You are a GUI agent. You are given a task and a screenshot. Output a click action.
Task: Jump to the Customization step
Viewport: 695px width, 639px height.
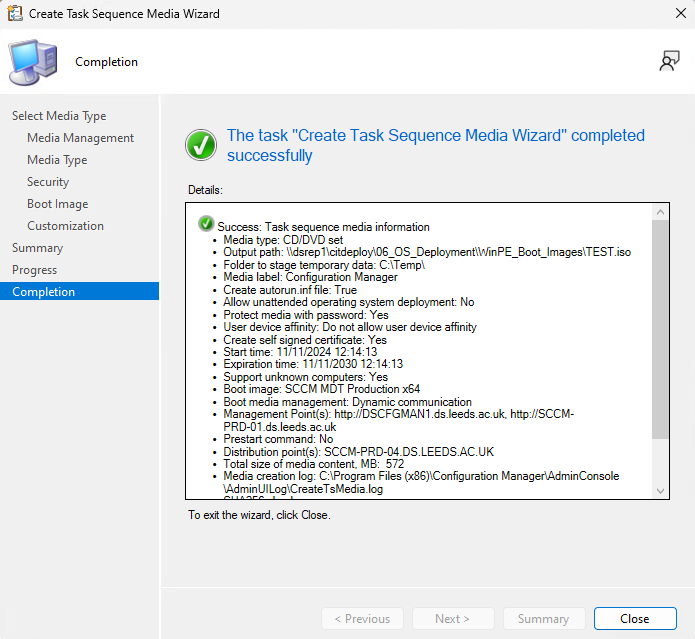click(65, 226)
